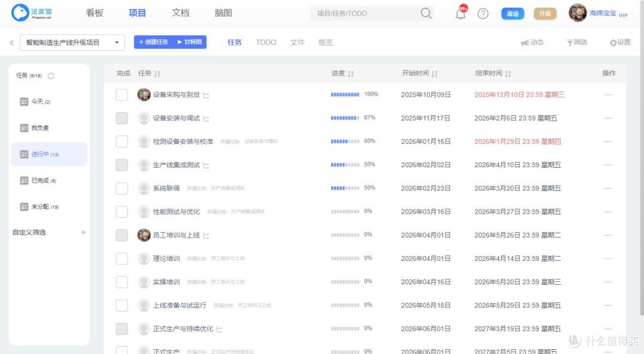This screenshot has height=354, width=644.
Task: Select the TODO tab
Action: pyautogui.click(x=266, y=42)
